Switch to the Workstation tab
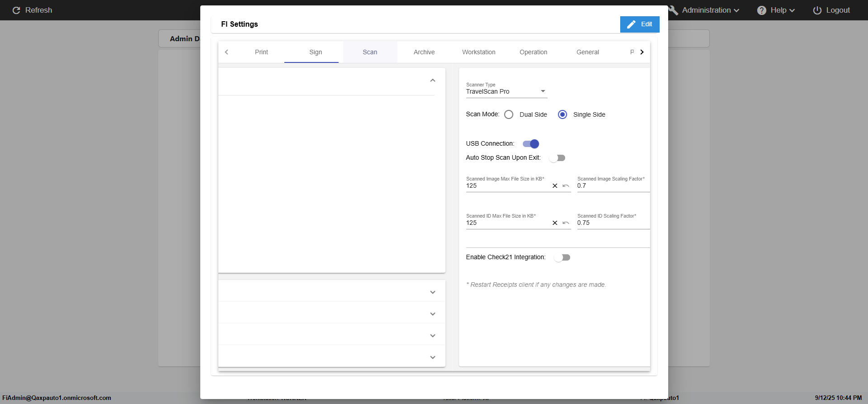868x404 pixels. pos(478,52)
